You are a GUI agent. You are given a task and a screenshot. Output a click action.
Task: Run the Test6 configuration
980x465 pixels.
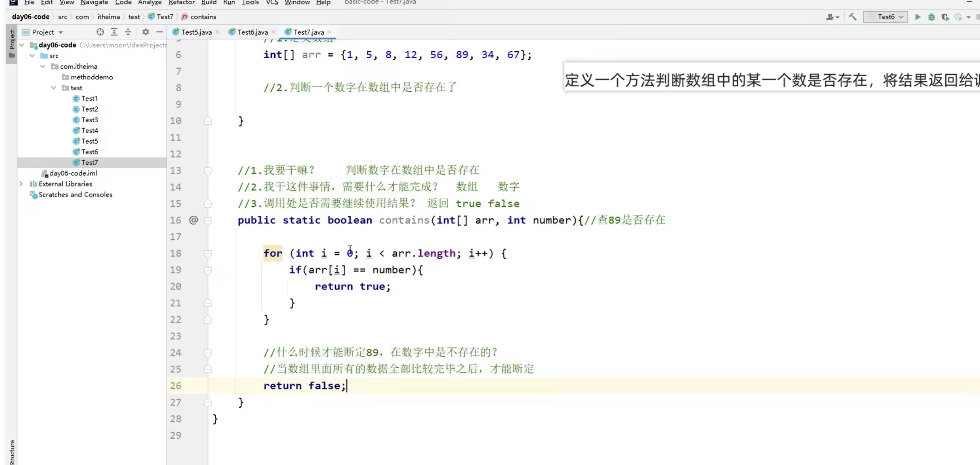(x=917, y=17)
